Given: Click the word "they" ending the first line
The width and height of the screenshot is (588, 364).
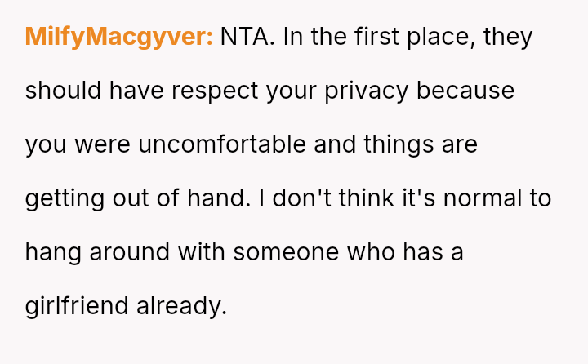Looking at the screenshot, I should pyautogui.click(x=508, y=37).
